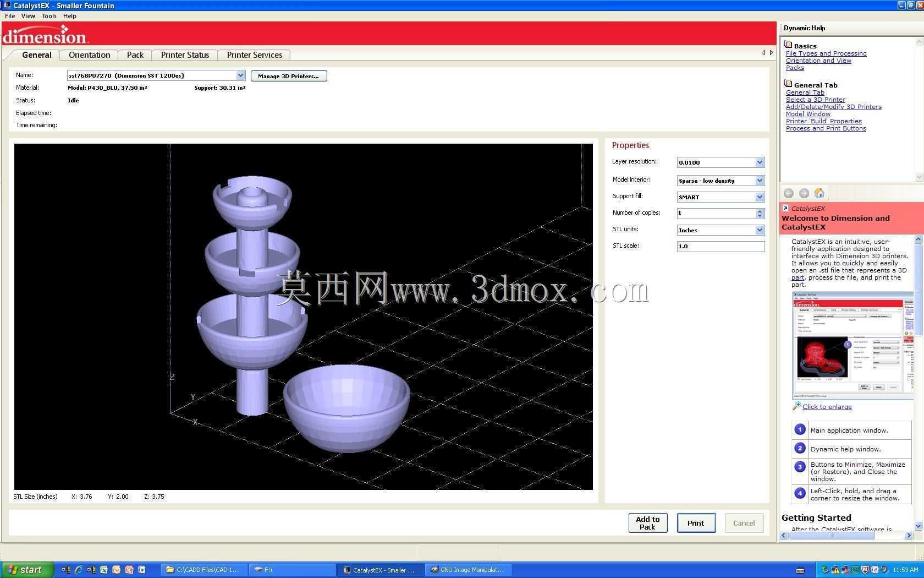Click the Print button
924x578 pixels.
(x=696, y=523)
